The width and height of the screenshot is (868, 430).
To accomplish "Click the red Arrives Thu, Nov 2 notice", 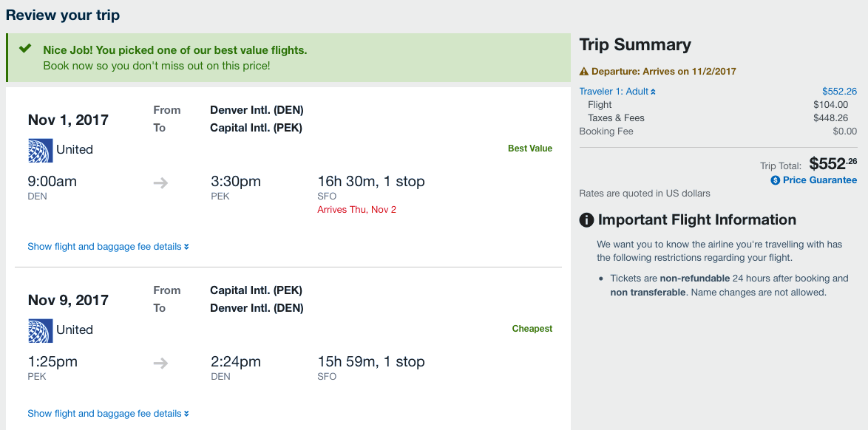I will click(x=356, y=210).
